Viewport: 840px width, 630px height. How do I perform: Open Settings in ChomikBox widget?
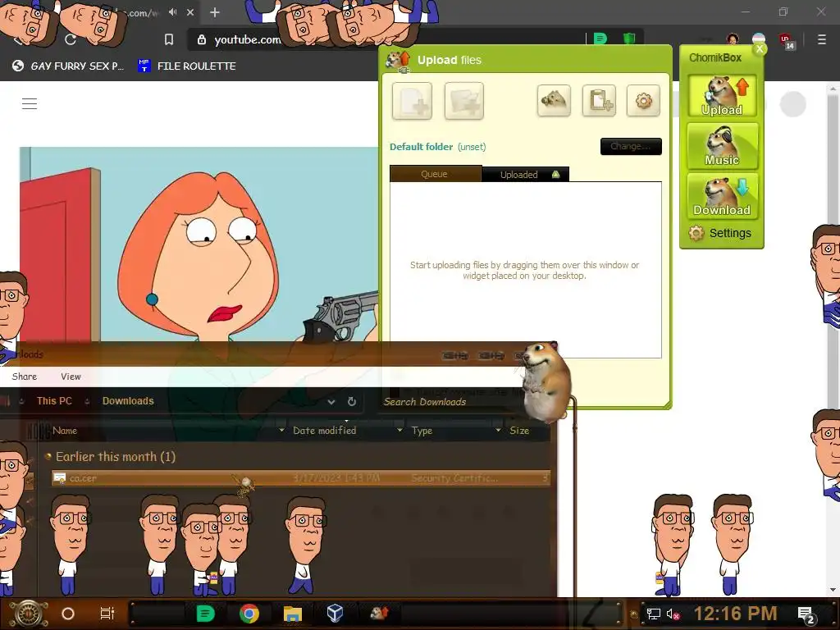coord(720,233)
